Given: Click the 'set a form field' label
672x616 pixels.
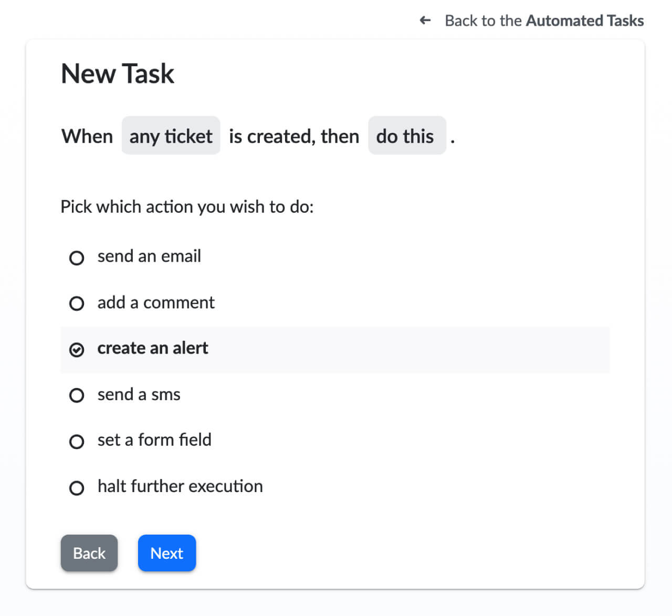Looking at the screenshot, I should point(154,440).
